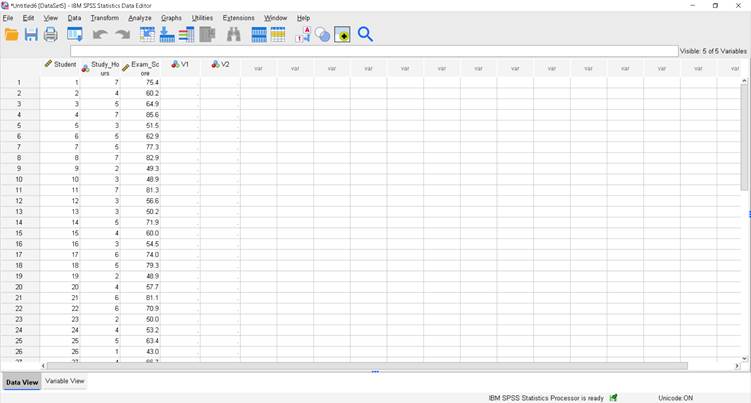Open the Analyze menu
751x403 pixels.
coord(139,18)
